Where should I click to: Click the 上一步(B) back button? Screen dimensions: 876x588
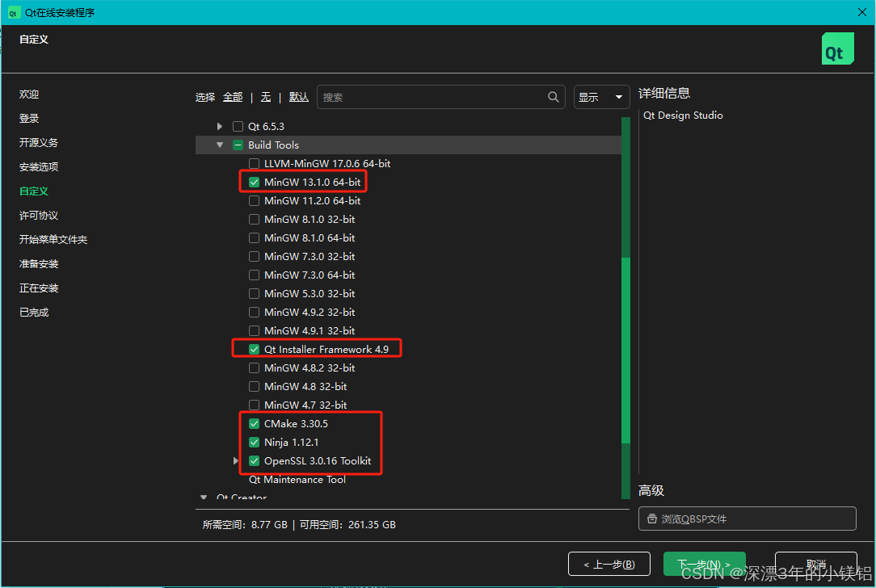point(609,564)
